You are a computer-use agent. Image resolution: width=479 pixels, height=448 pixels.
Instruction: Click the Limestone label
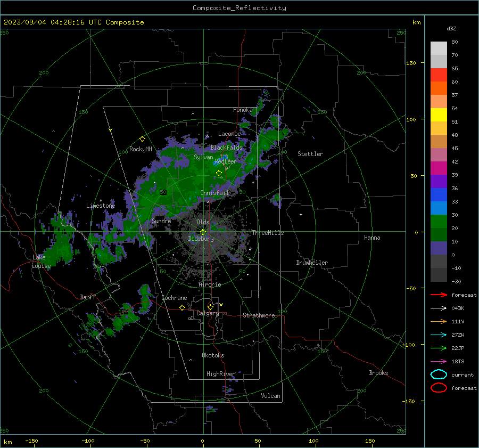(101, 206)
